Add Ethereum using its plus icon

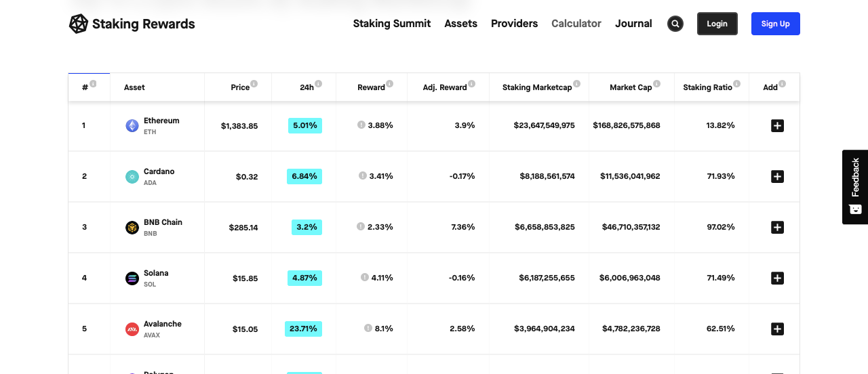coord(777,125)
